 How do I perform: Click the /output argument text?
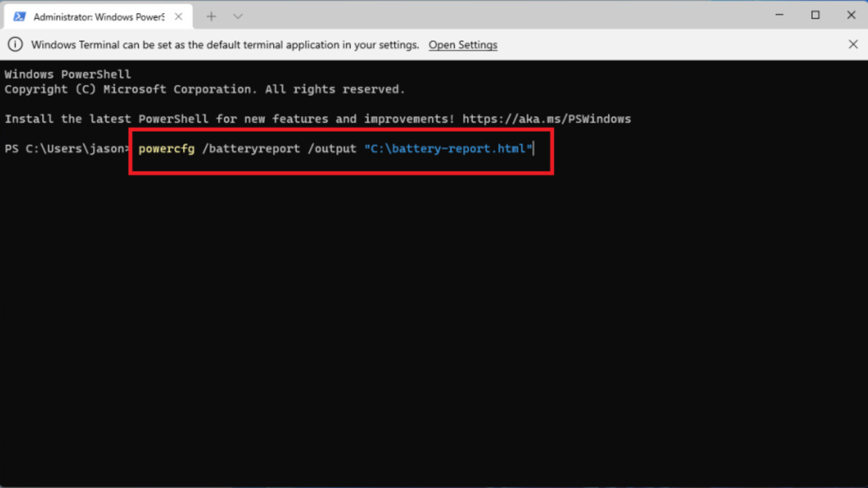point(332,149)
